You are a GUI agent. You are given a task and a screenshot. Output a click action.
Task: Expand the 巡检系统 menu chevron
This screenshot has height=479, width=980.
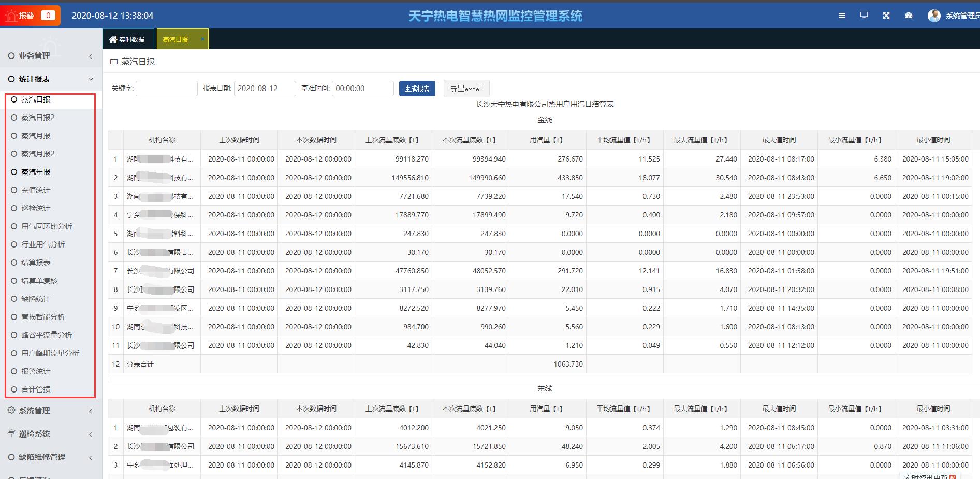pos(91,434)
